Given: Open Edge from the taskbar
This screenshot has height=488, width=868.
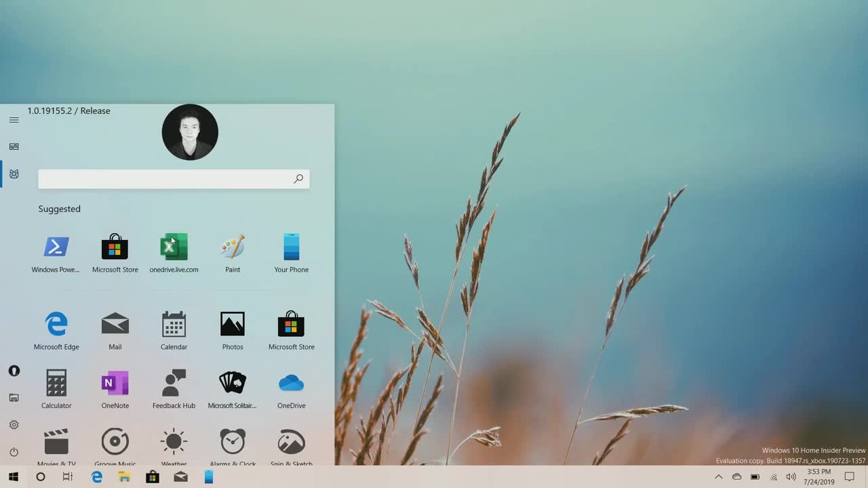Looking at the screenshot, I should click(97, 477).
